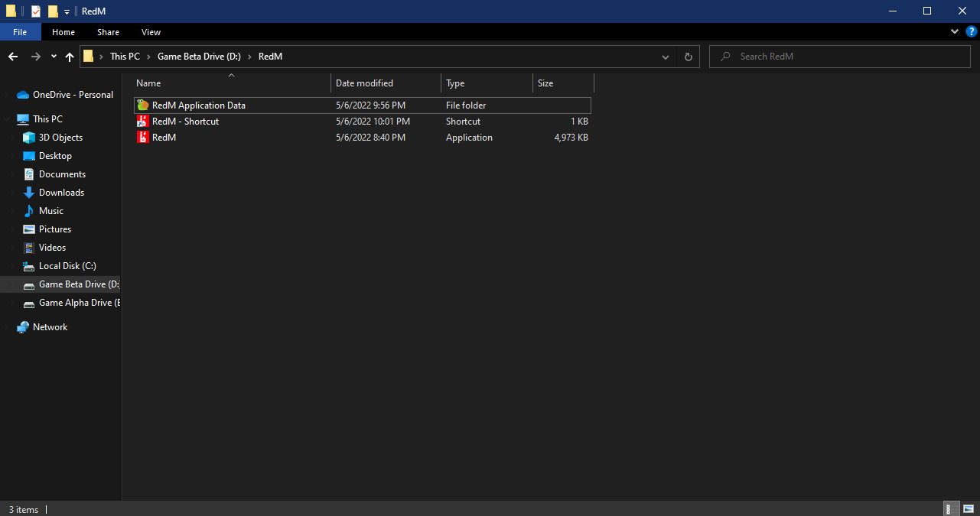The image size is (980, 516).
Task: Open the Recent locations dropdown arrow
Action: (x=54, y=57)
